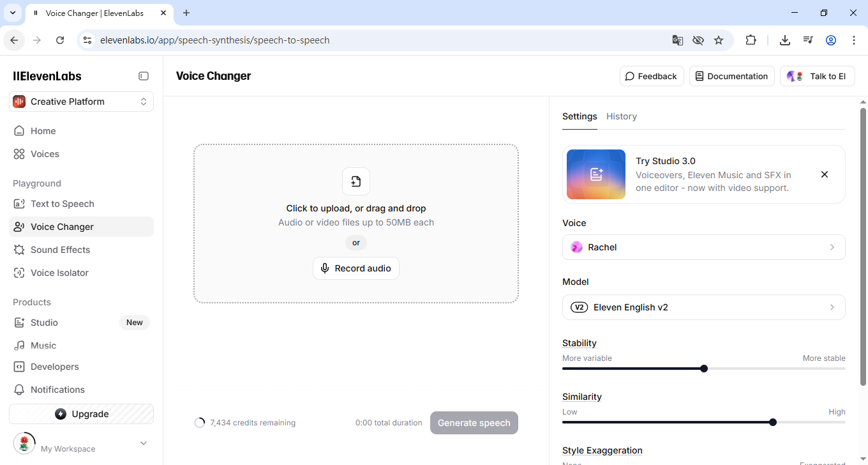The height and width of the screenshot is (465, 868).
Task: Open Sound Effects in the sidebar
Action: tap(60, 250)
